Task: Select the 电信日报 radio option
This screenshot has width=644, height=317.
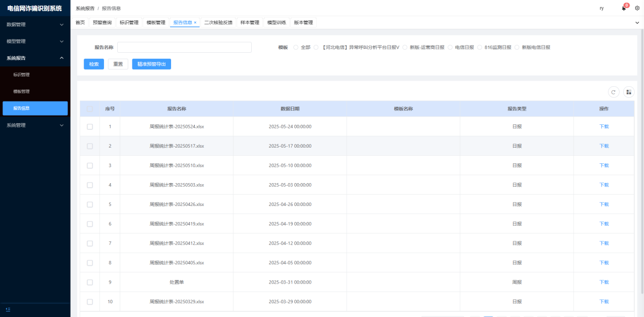Action: (450, 48)
